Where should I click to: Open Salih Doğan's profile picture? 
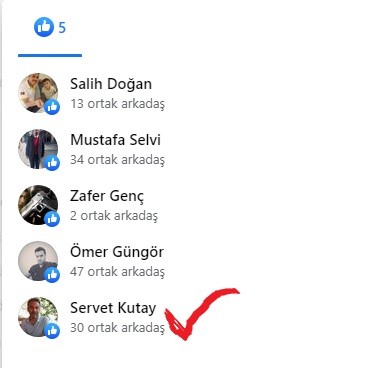[x=38, y=93]
